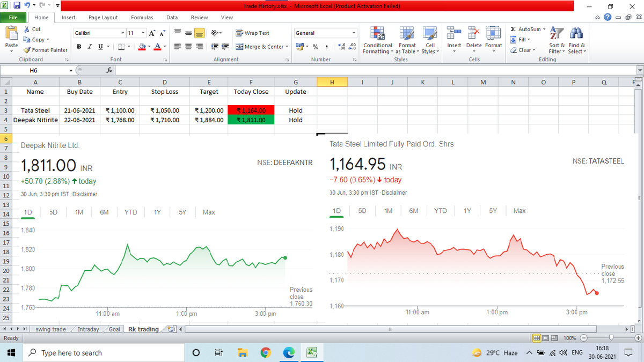
Task: Switch to the Data tab
Action: point(172,17)
